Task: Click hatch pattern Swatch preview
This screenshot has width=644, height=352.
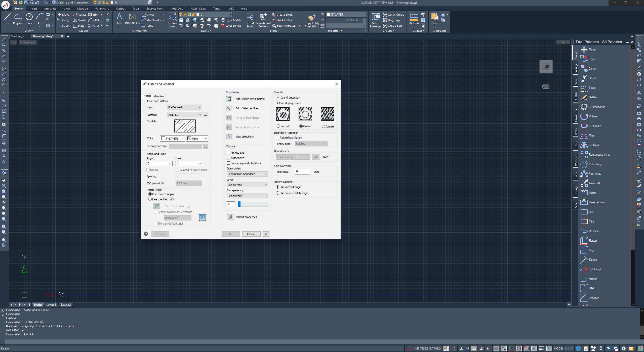Action: pos(185,126)
